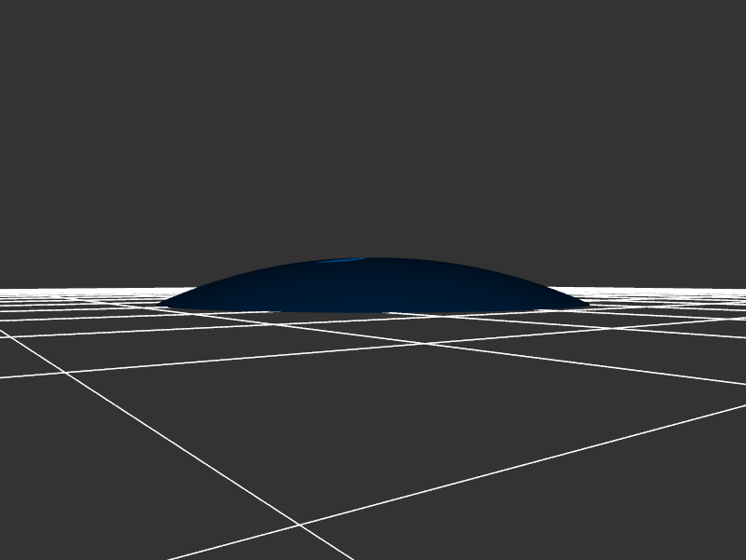Click the grid intersection near the left edge
The width and height of the screenshot is (746, 560).
tap(65, 372)
